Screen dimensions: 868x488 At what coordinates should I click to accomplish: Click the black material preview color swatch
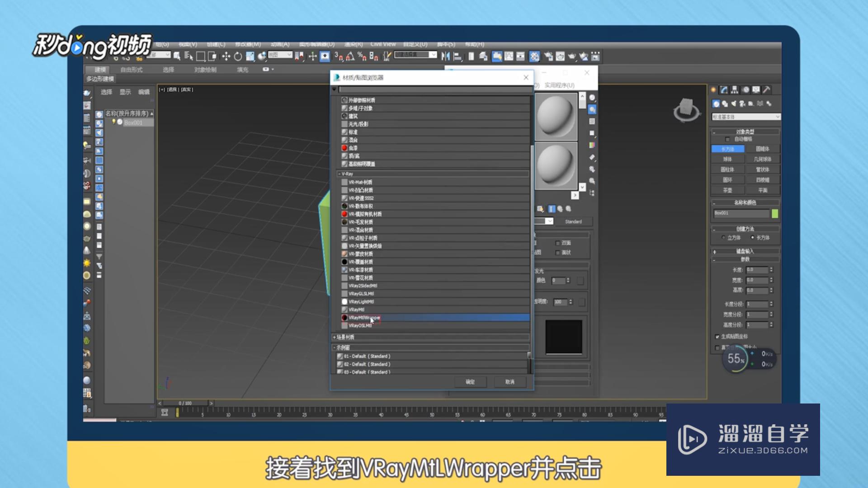tap(563, 337)
